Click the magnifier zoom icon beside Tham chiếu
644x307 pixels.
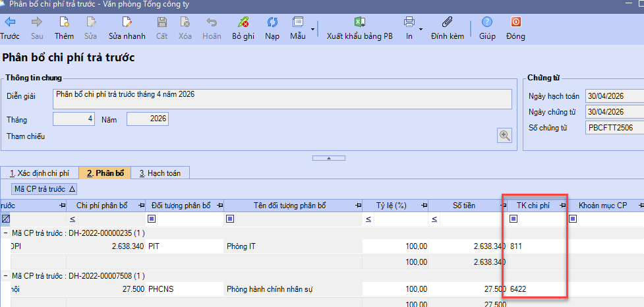coord(505,135)
